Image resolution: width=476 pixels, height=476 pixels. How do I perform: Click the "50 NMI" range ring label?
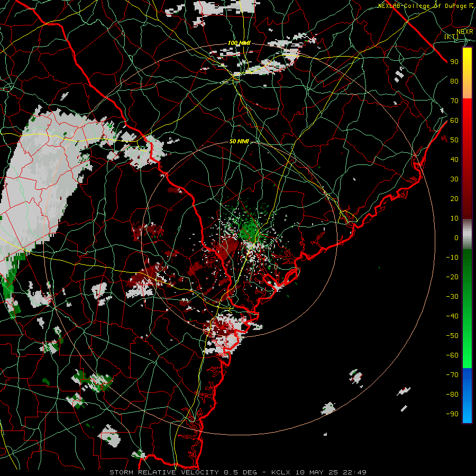239,141
